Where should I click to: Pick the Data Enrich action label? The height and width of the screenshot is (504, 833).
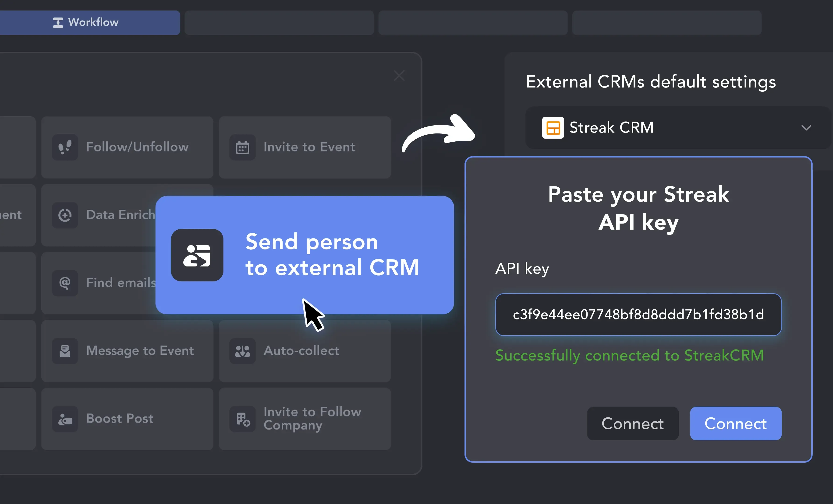pyautogui.click(x=121, y=215)
